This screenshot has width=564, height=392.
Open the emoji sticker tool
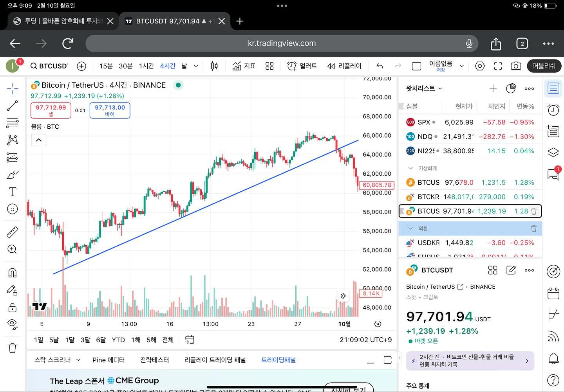pos(13,209)
